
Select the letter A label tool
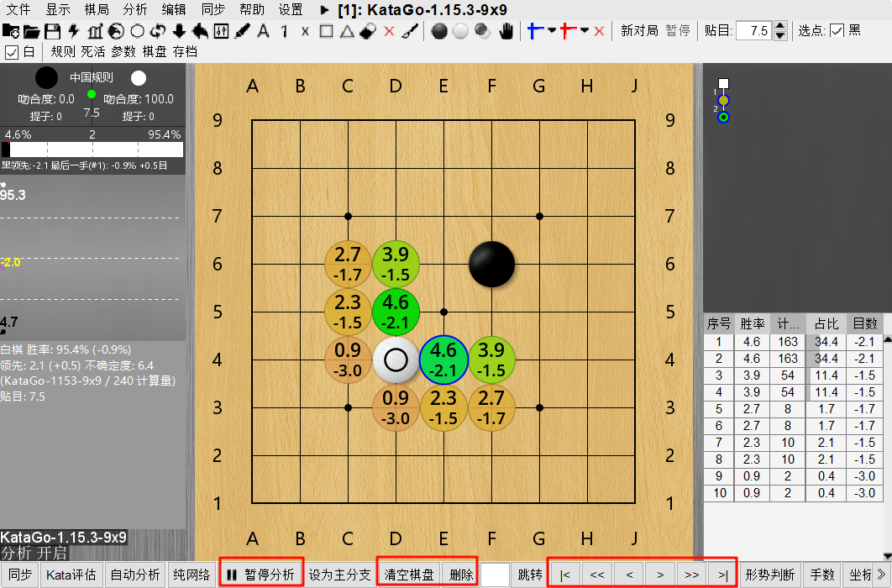pos(263,31)
